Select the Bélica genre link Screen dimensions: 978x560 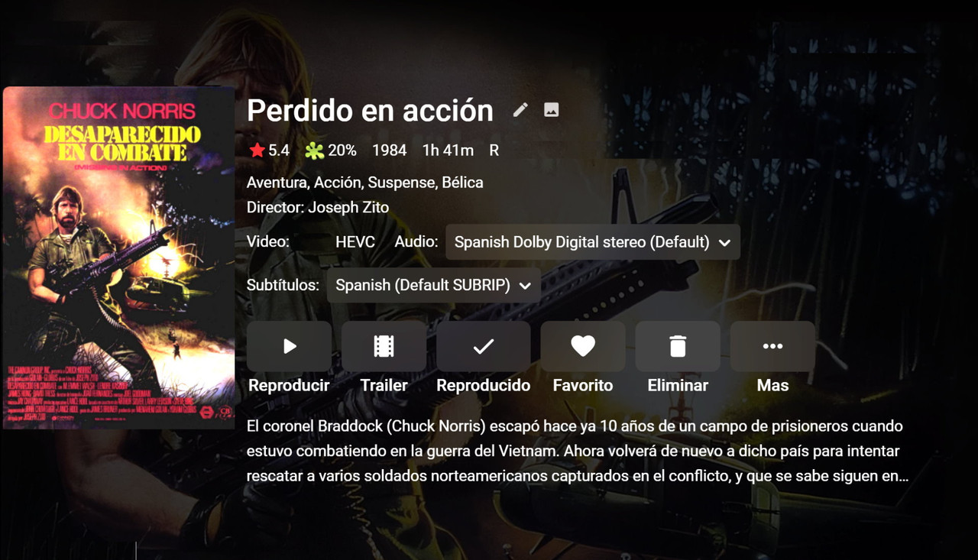[463, 183]
